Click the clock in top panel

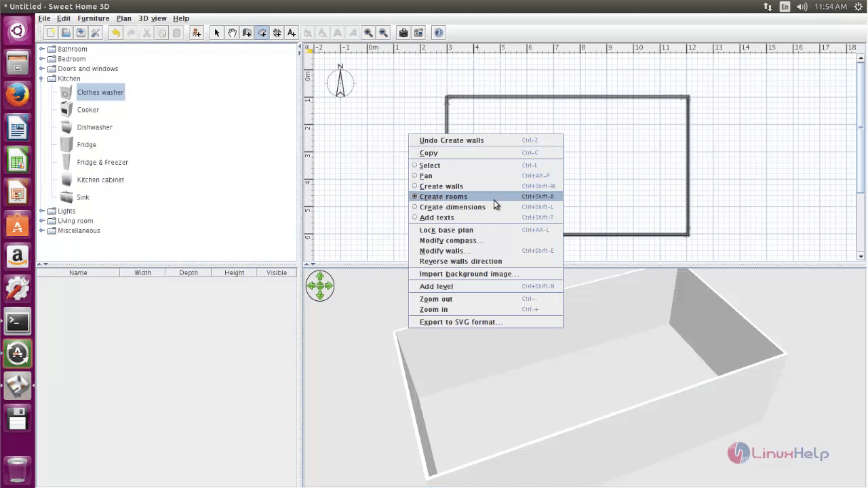[831, 7]
